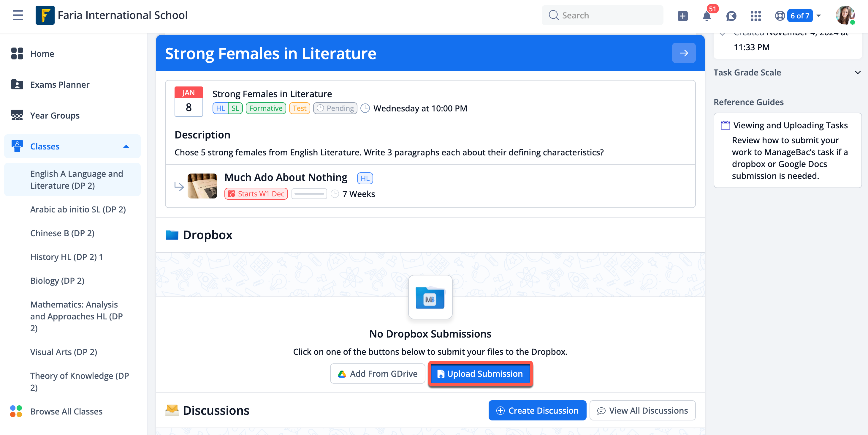Click the Faria school logo
This screenshot has width=868, height=435.
(45, 15)
